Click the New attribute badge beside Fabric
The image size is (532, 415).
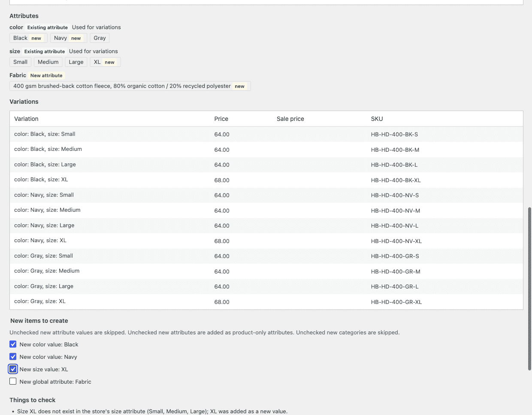46,75
